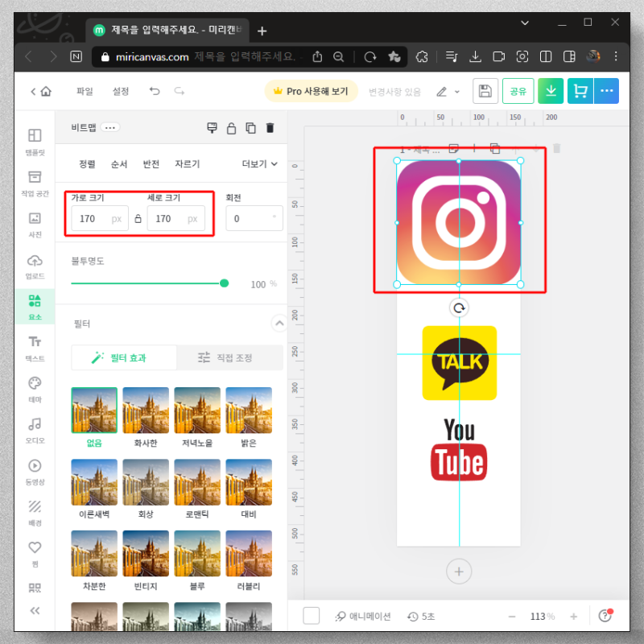This screenshot has width=644, height=644.
Task: Click the 애니메이션 animation button
Action: (x=363, y=617)
